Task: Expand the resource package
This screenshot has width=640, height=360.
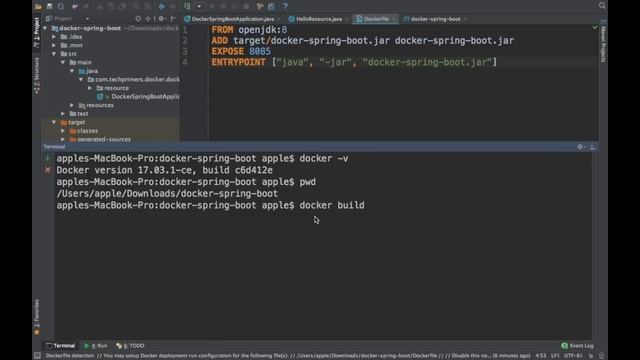Action: coord(90,88)
